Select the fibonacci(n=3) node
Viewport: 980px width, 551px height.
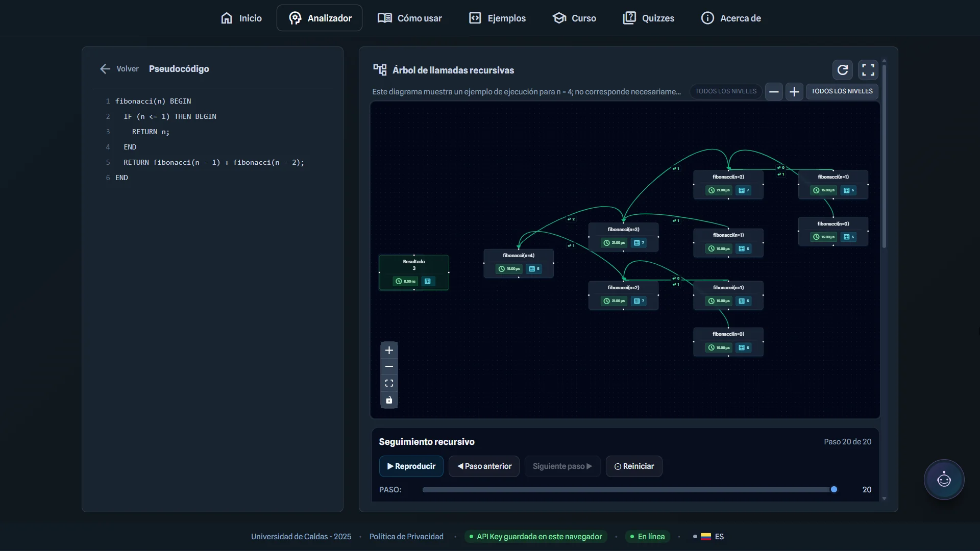tap(623, 237)
